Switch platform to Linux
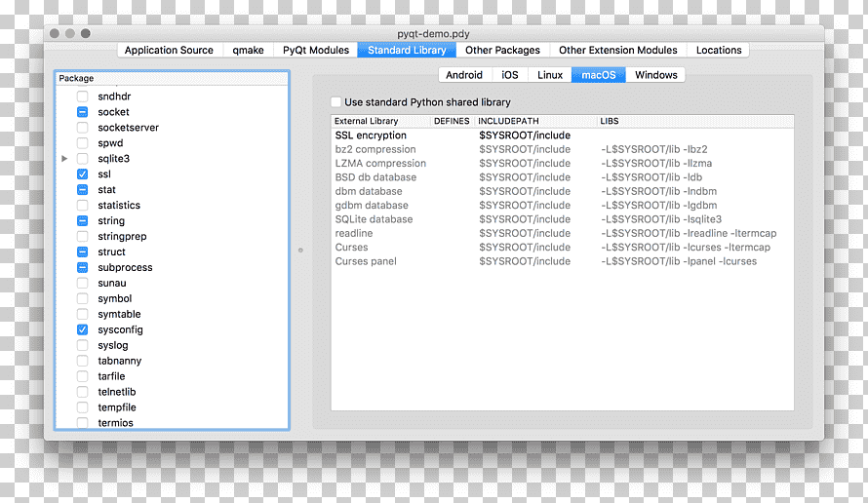Viewport: 868px width, 503px height. point(550,75)
